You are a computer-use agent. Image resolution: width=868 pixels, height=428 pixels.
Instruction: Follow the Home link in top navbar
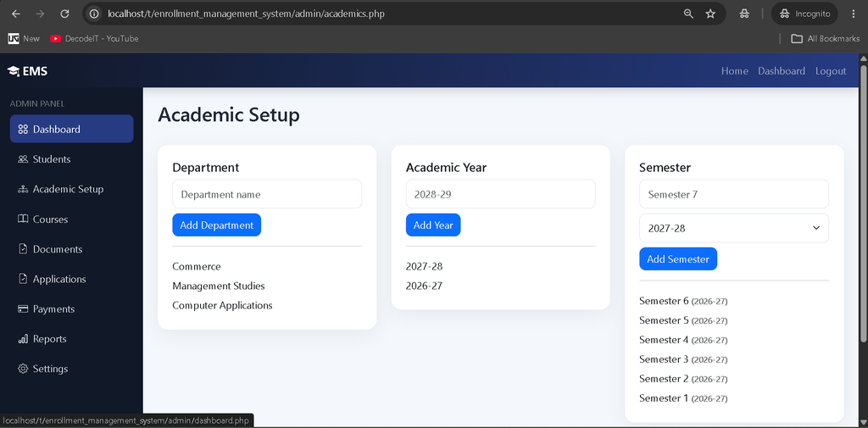point(735,71)
